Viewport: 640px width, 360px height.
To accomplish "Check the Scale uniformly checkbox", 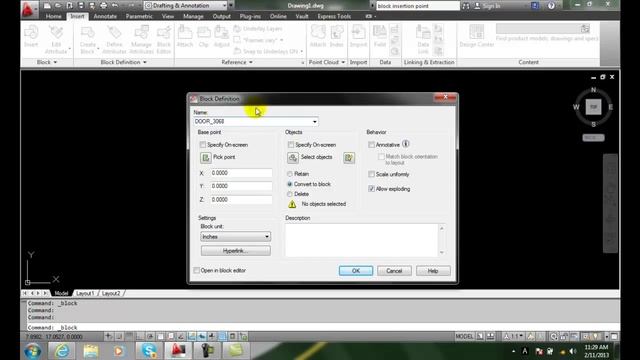I will pyautogui.click(x=371, y=174).
